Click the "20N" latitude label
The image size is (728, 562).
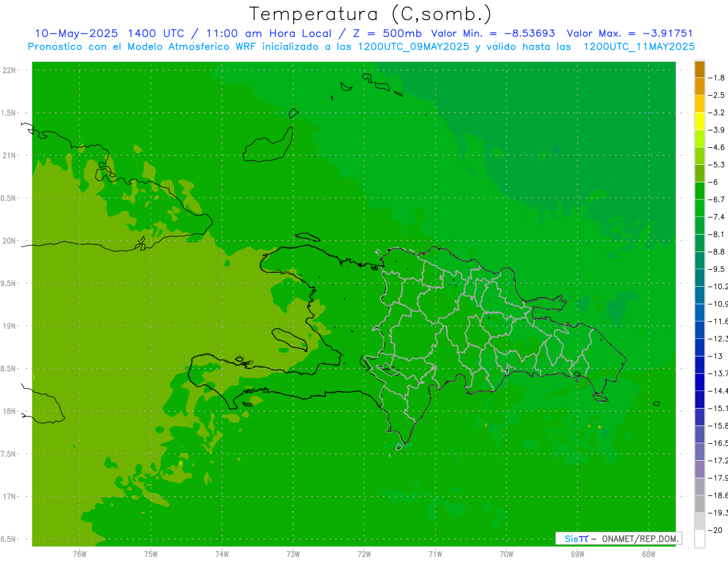pos(10,241)
